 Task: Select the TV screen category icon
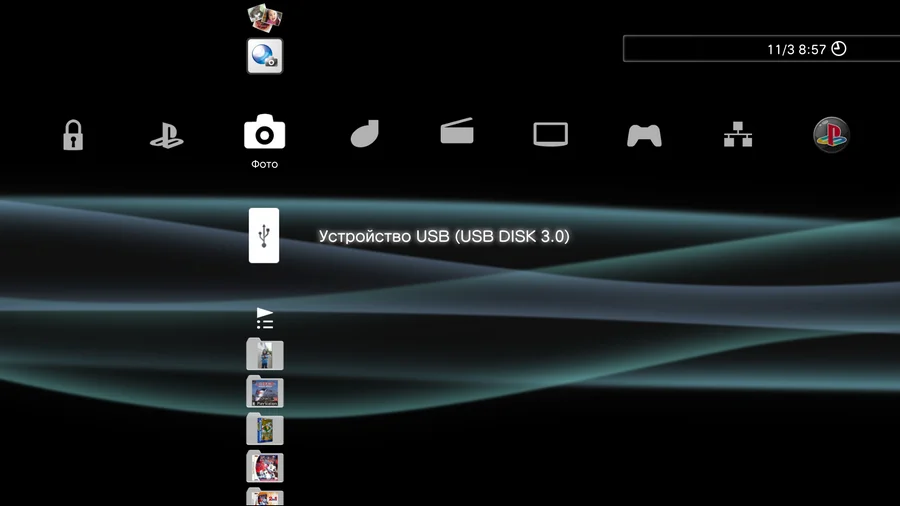[x=550, y=134]
